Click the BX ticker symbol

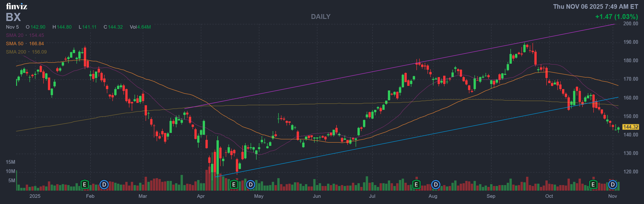click(13, 17)
